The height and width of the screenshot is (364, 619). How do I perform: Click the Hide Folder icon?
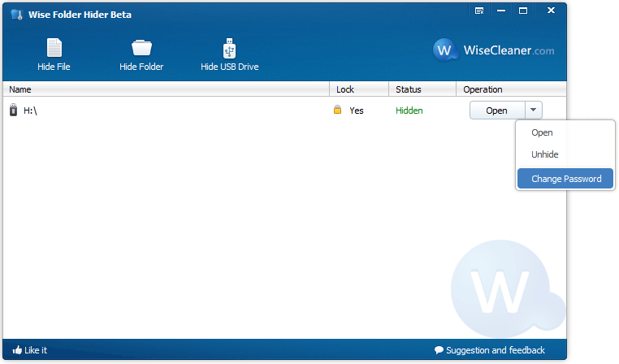coord(141,48)
